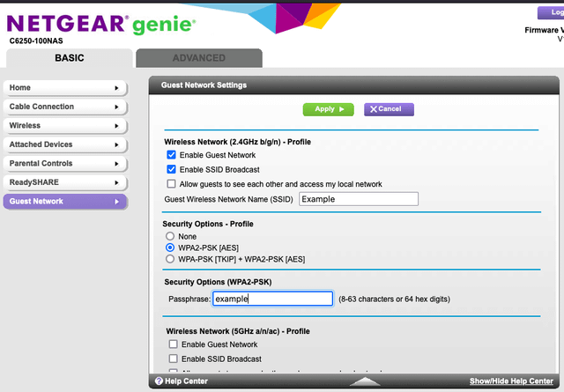Check 5GHz Enable SSID Broadcast
This screenshot has width=564, height=392.
(x=173, y=359)
